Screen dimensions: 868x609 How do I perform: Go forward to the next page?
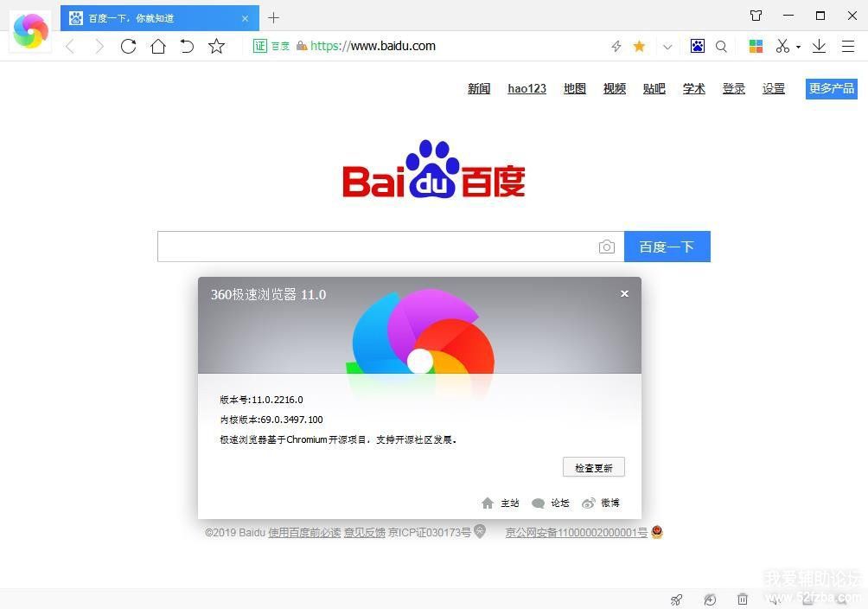click(99, 46)
